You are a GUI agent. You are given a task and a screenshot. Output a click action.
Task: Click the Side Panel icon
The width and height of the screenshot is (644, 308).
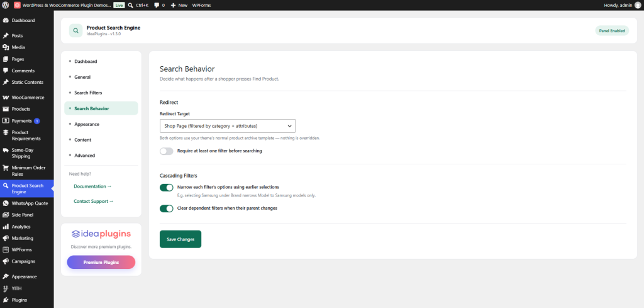[6, 215]
